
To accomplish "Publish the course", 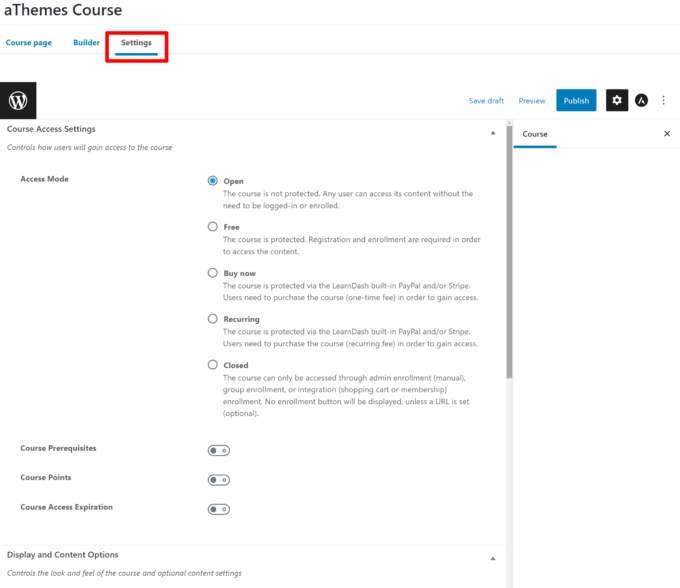I will 576,100.
